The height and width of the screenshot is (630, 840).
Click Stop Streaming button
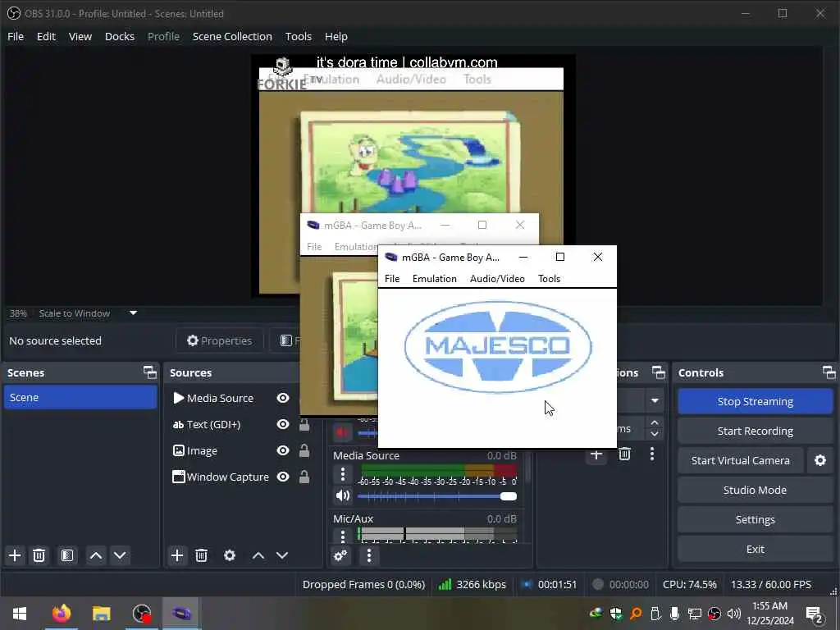[x=756, y=401]
